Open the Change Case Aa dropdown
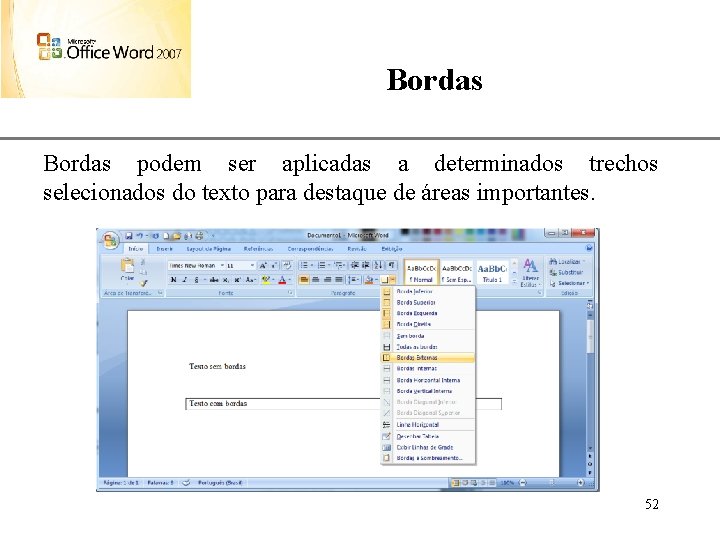Image resolution: width=720 pixels, height=540 pixels. (x=251, y=280)
